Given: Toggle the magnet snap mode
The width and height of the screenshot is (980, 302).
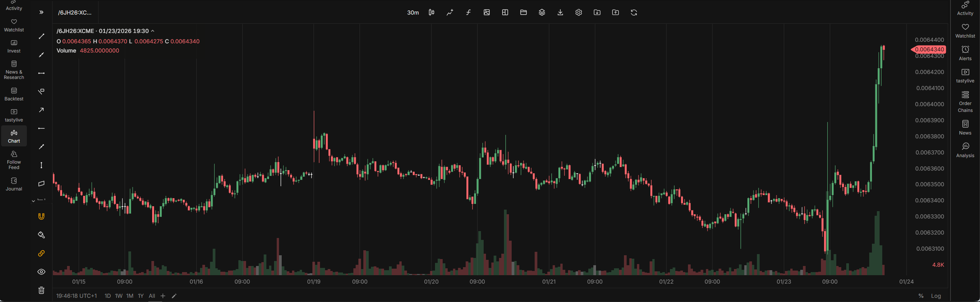Looking at the screenshot, I should [41, 217].
